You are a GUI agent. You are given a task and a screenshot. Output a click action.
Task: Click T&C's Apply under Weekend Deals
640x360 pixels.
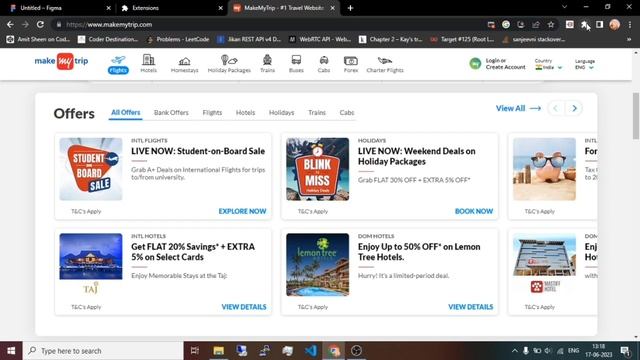313,211
